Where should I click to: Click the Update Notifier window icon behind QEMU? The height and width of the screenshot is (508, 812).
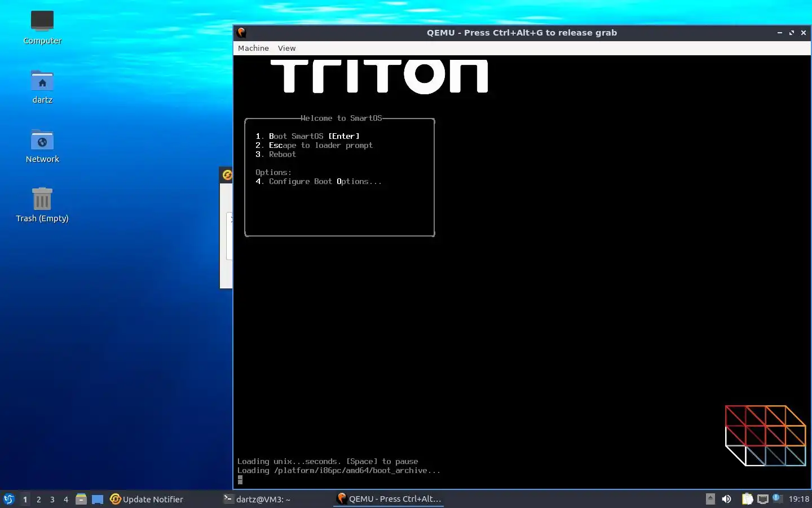click(227, 175)
